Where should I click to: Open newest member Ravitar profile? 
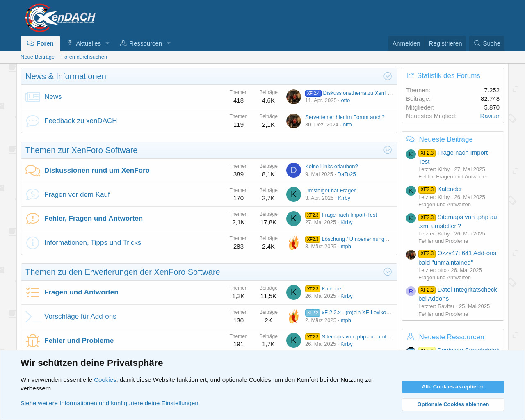click(490, 116)
